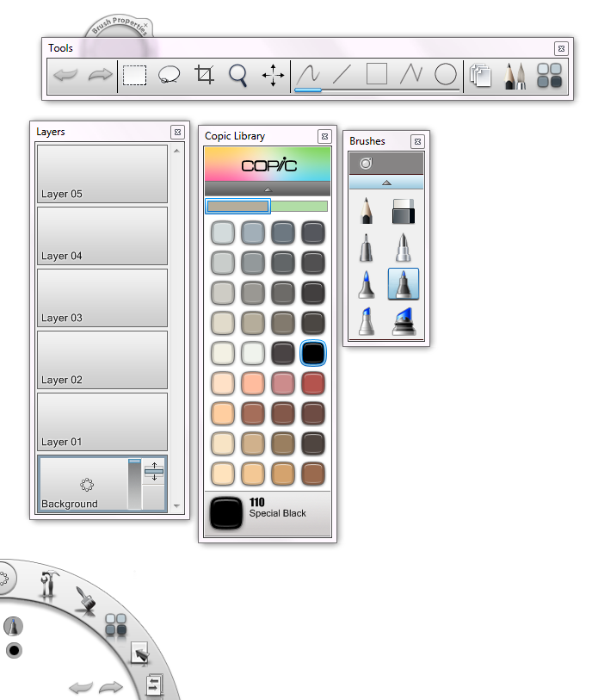The image size is (592, 700).
Task: Pick the dusty pink Copic swatch
Action: (x=283, y=383)
